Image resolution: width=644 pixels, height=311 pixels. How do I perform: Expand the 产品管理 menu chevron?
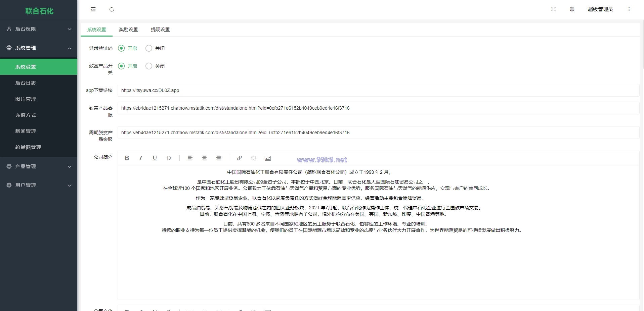[70, 167]
